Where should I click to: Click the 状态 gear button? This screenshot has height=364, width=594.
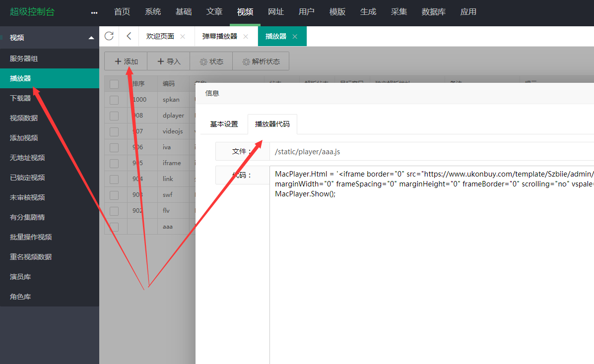tap(211, 61)
